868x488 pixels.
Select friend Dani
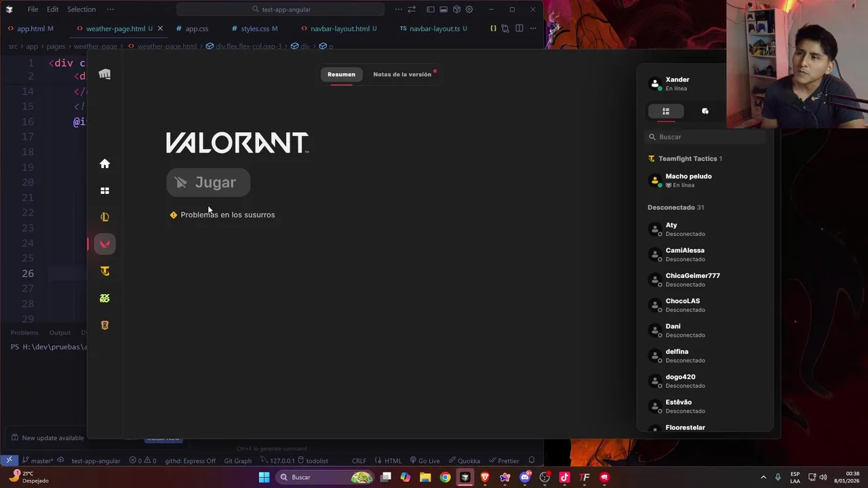705,331
